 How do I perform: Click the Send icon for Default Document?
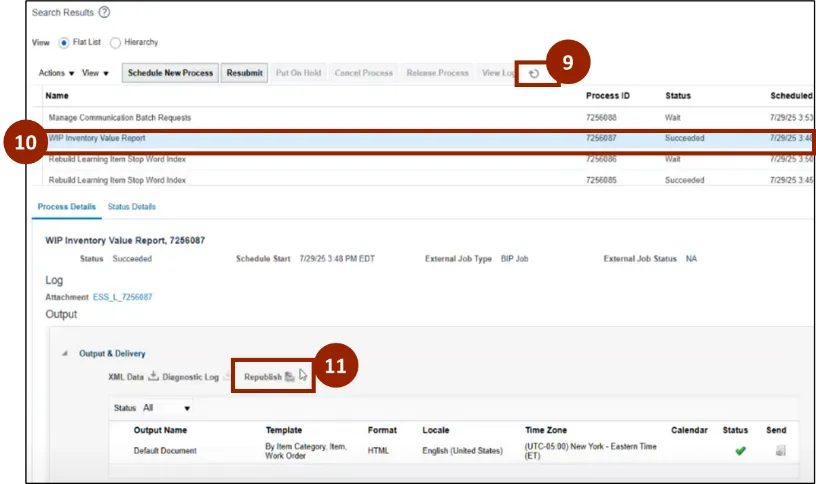pos(780,451)
